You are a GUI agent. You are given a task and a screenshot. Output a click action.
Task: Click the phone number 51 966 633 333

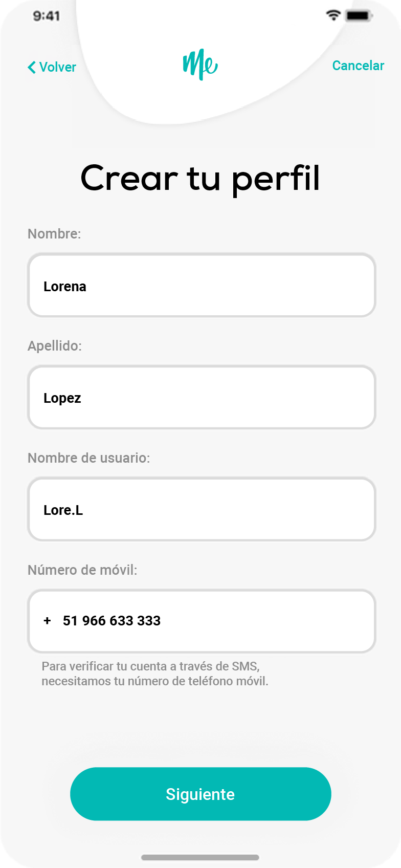point(112,621)
